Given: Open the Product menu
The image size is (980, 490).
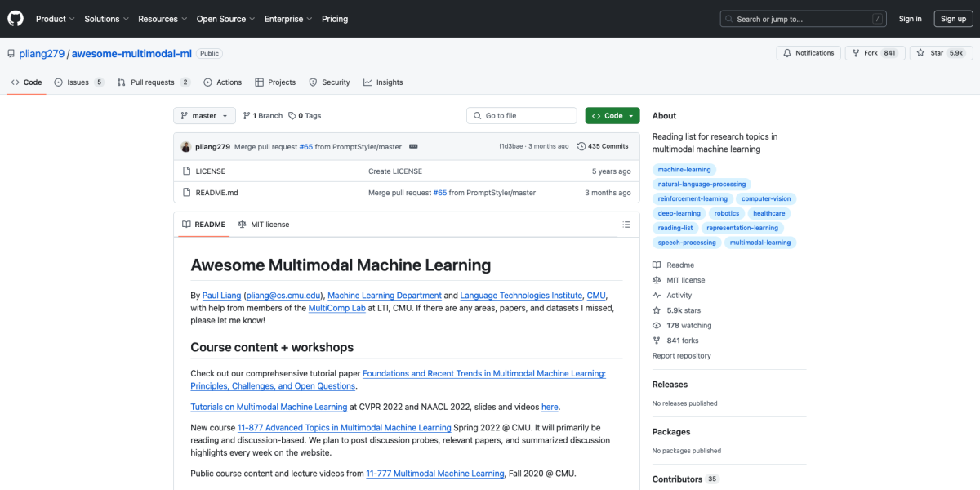Looking at the screenshot, I should tap(55, 19).
